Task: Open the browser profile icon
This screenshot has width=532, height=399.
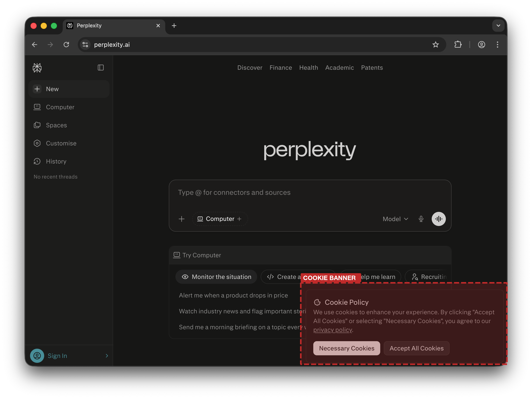Action: (481, 45)
